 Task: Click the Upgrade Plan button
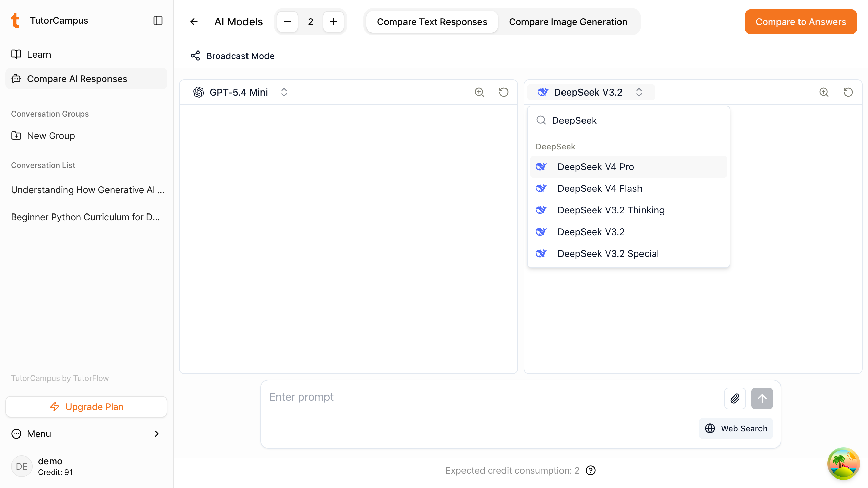click(86, 407)
